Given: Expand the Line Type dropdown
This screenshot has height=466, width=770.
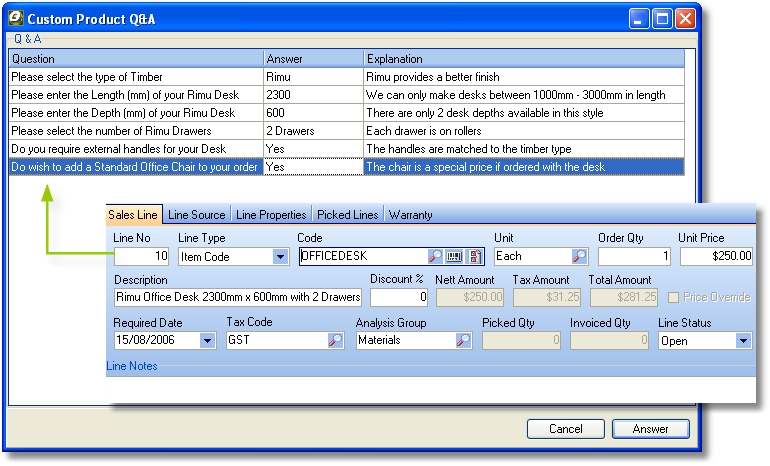Looking at the screenshot, I should pos(280,256).
